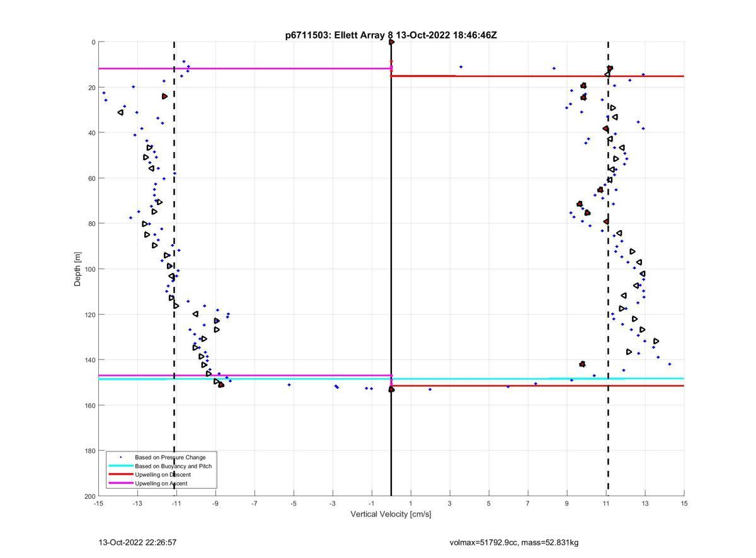Click the blue dot sample in legend
Image resolution: width=756 pixels, height=558 pixels.
[x=120, y=457]
